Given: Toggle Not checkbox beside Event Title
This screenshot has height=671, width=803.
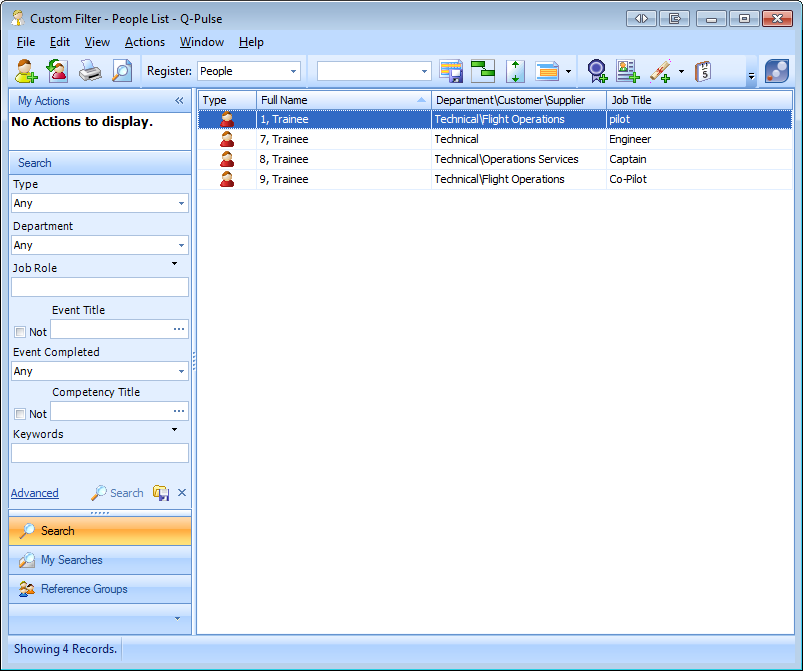Looking at the screenshot, I should pos(20,332).
